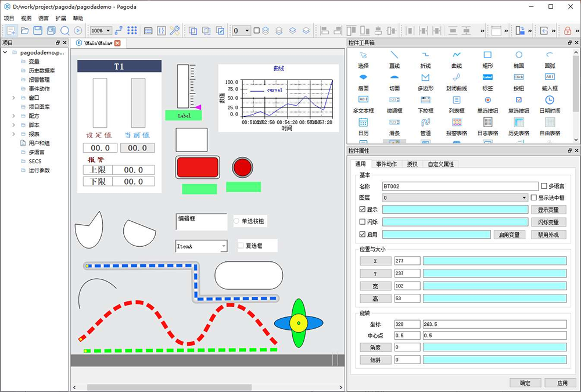Choose the 椭圆 ellipse tool

click(x=518, y=55)
